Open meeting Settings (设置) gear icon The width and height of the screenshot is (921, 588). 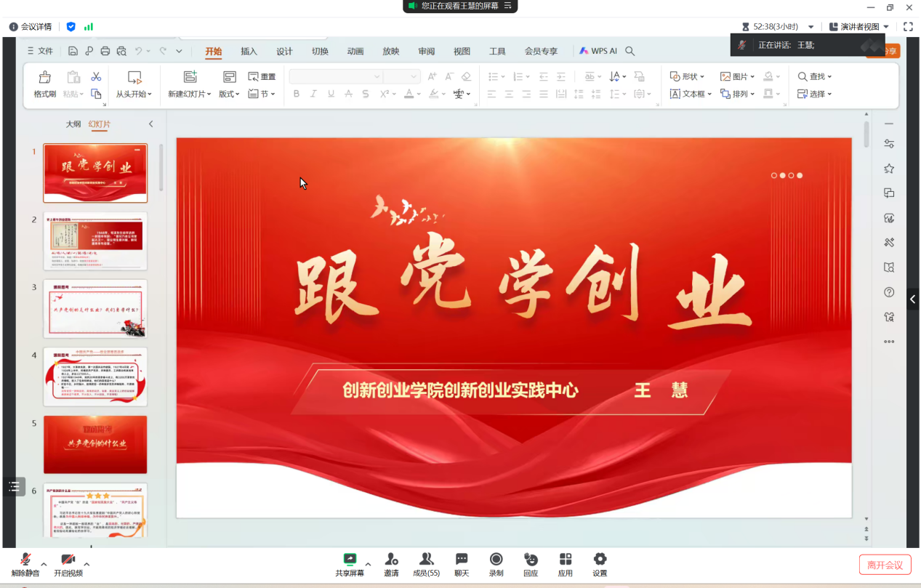600,559
